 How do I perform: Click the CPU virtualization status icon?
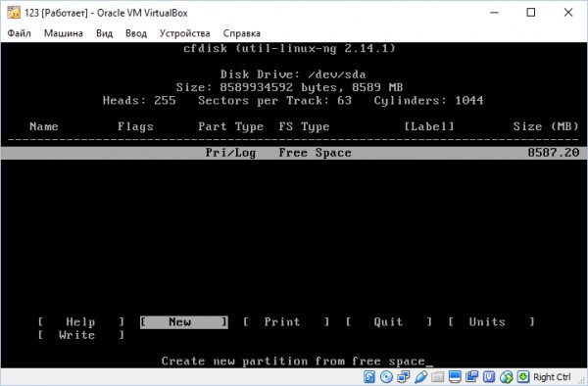click(x=489, y=376)
